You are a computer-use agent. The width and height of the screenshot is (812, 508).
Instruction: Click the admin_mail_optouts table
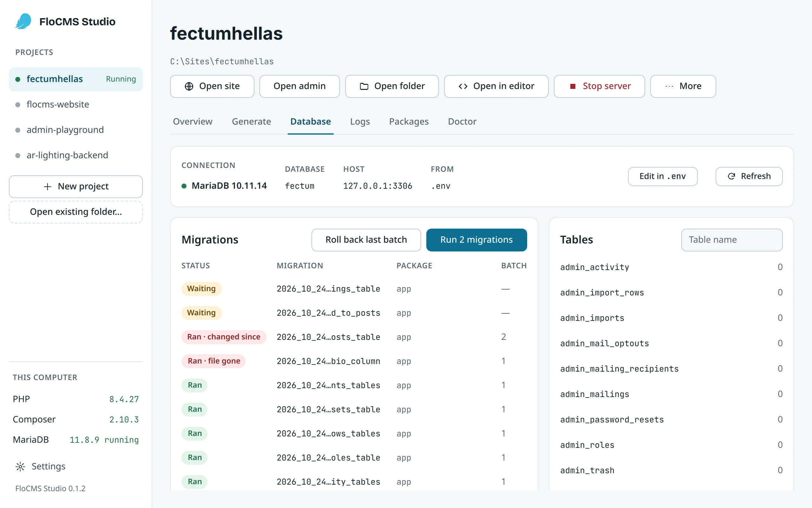671,343
